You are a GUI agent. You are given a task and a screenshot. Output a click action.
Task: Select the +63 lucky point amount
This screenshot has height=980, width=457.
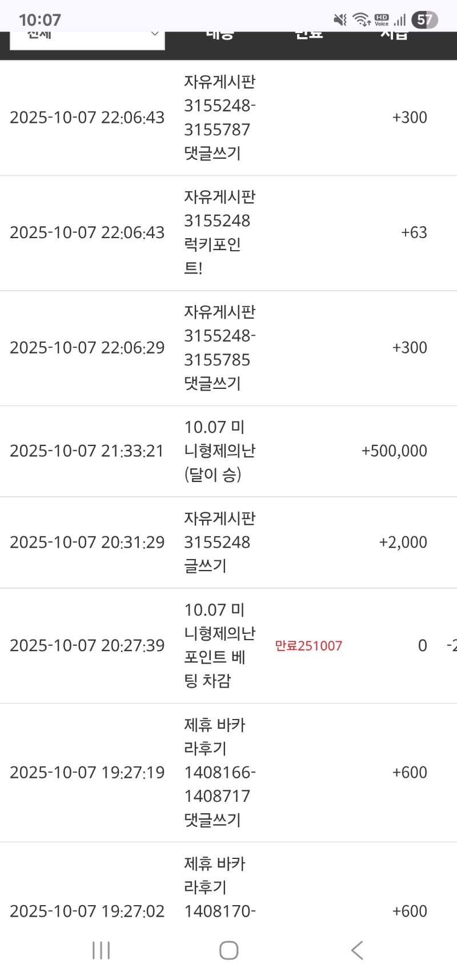(x=414, y=233)
